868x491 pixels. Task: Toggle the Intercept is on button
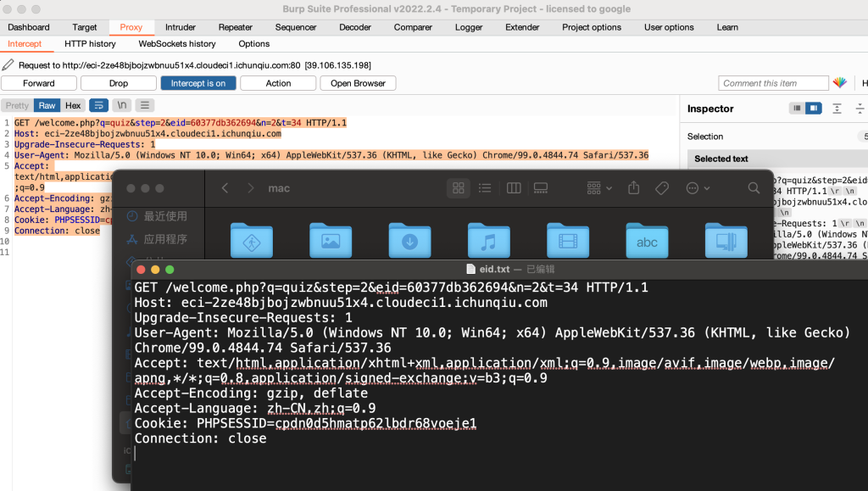tap(198, 83)
